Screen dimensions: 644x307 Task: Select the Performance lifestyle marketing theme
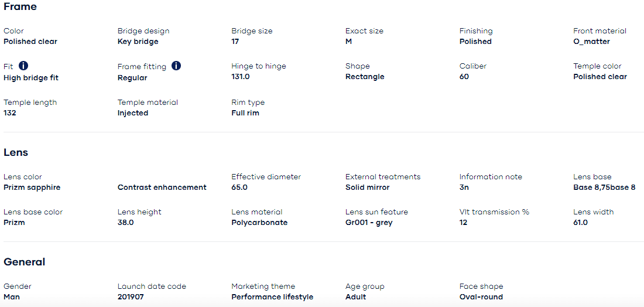coord(272,297)
